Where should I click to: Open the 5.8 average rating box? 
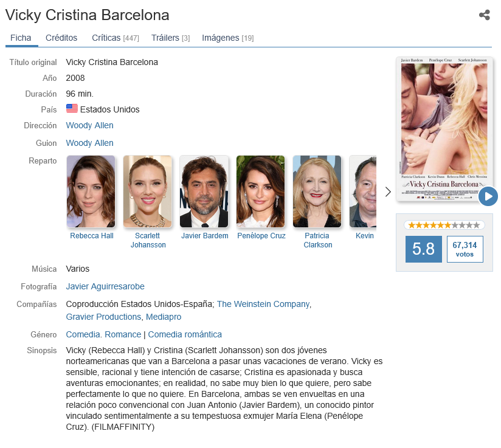[x=423, y=249]
